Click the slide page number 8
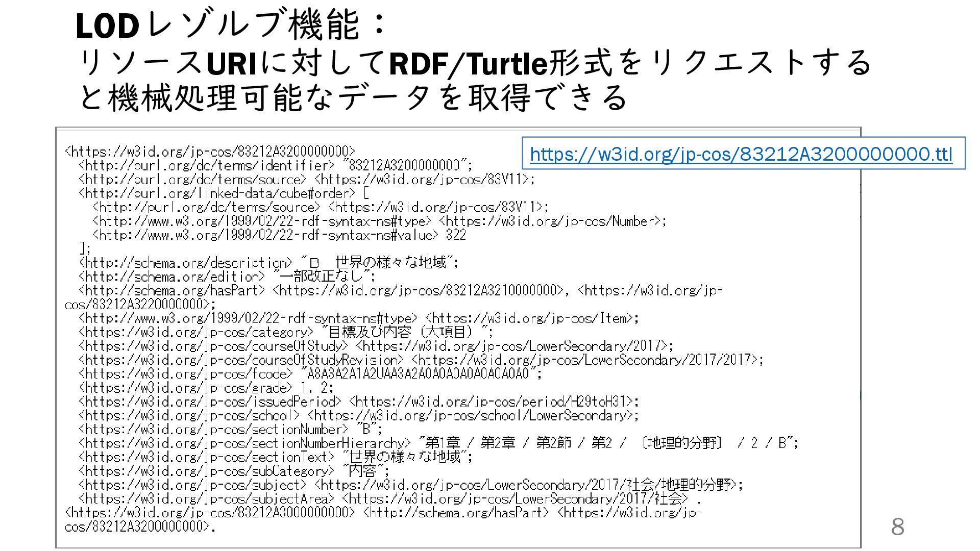The width and height of the screenshot is (980, 551). [897, 527]
